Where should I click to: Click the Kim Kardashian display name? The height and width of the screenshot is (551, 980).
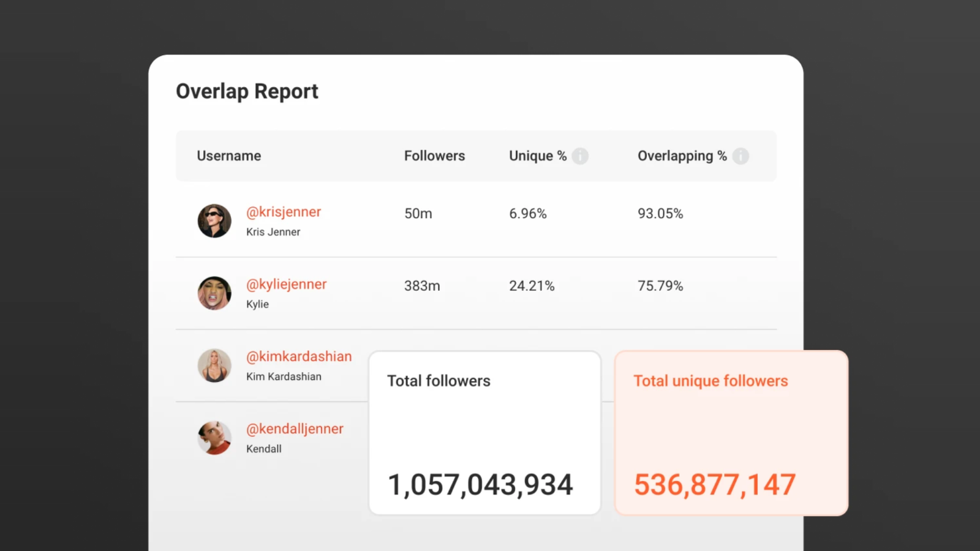click(284, 377)
